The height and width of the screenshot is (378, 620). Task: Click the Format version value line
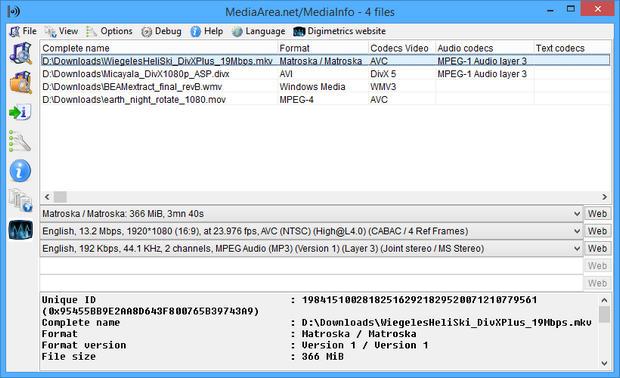365,345
